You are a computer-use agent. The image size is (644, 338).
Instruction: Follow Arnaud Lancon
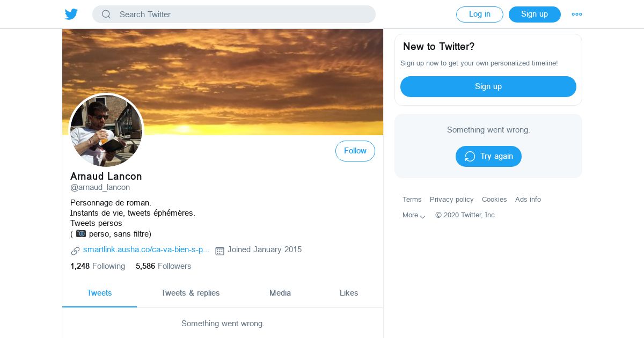[x=355, y=151]
